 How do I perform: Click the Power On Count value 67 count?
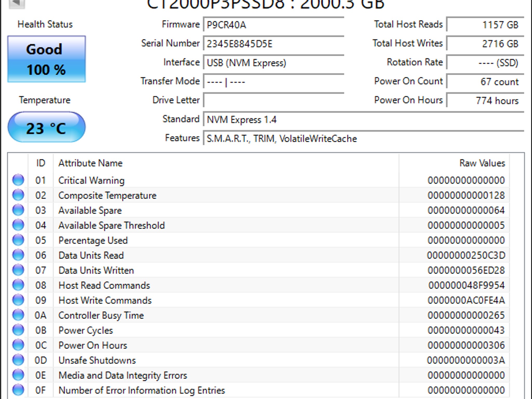click(x=485, y=81)
